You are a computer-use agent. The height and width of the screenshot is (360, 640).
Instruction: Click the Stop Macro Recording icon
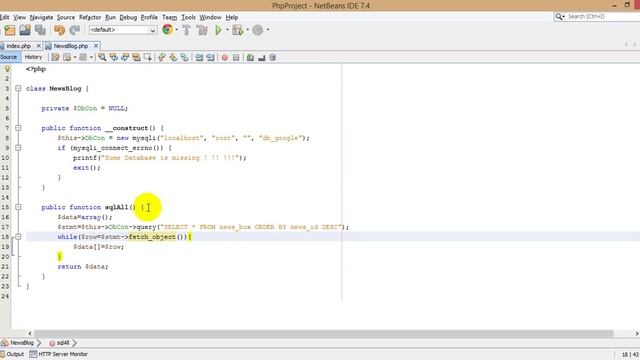click(236, 58)
